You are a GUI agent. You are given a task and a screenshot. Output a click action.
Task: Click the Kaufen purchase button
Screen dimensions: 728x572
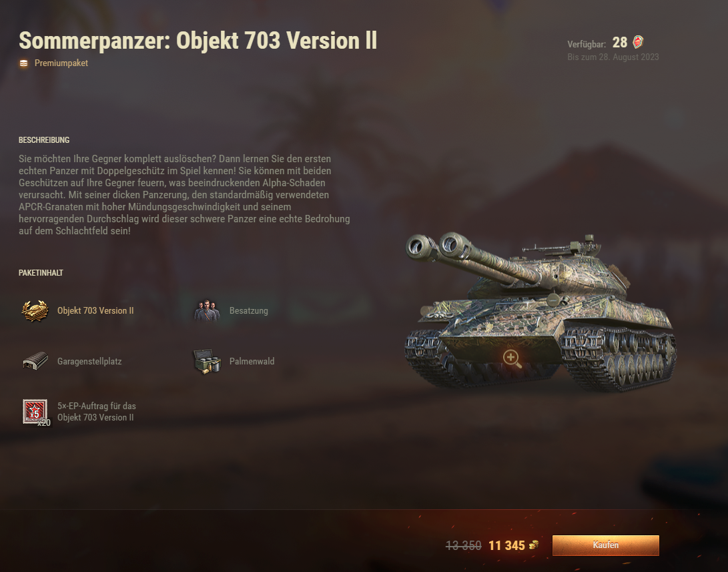(x=605, y=545)
